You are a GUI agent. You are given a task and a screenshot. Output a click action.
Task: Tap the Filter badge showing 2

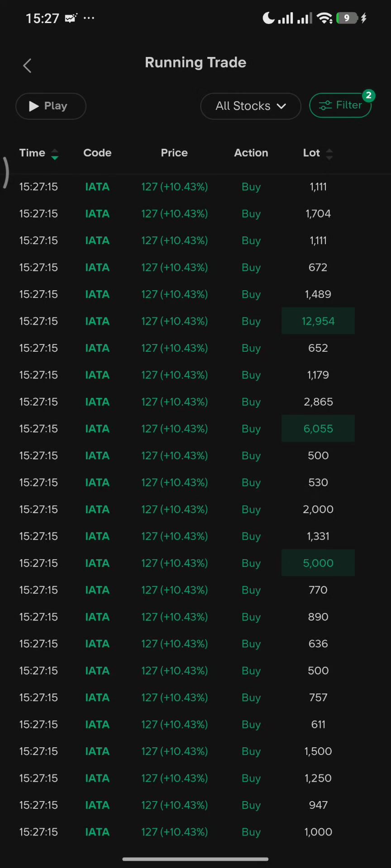[368, 95]
